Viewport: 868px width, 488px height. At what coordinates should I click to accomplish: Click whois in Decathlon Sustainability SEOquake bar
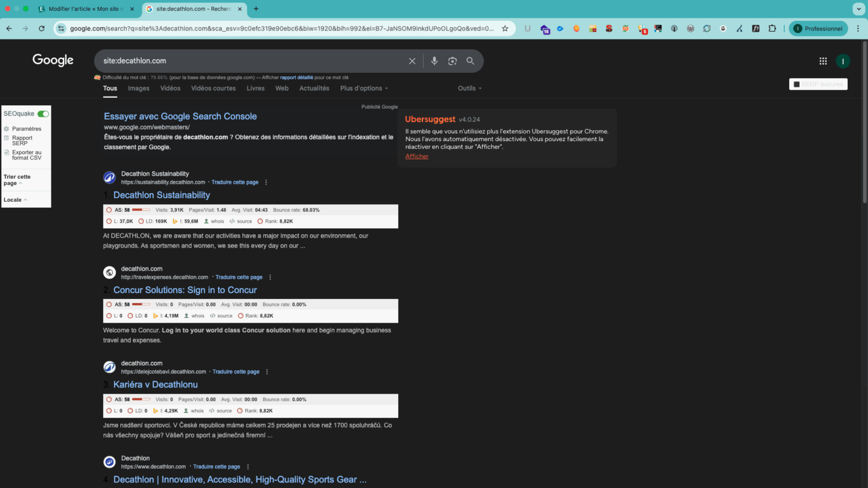[214, 221]
